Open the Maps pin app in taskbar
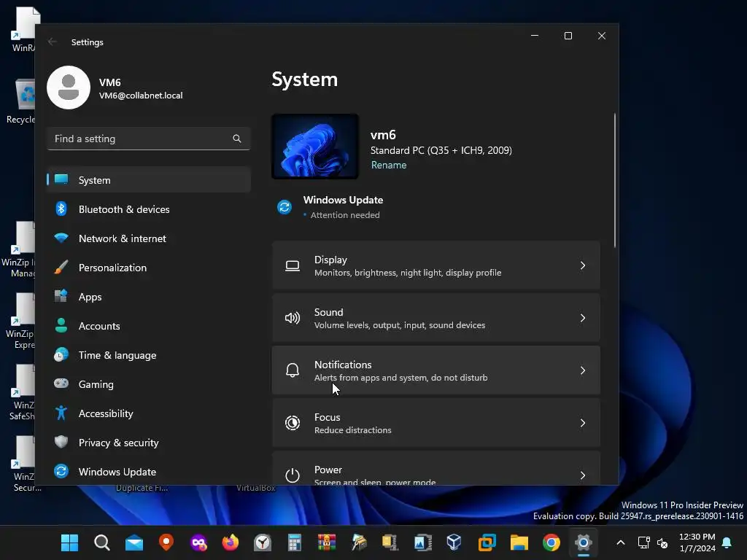 click(x=166, y=542)
